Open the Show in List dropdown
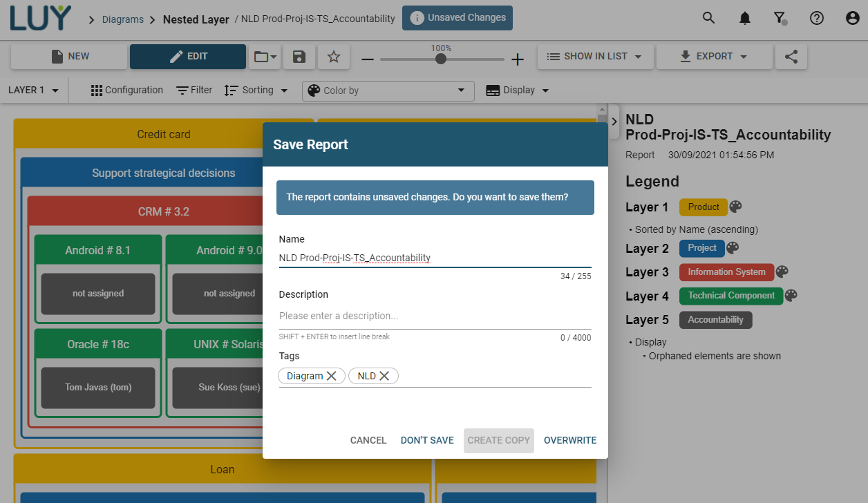The image size is (868, 503). pyautogui.click(x=594, y=57)
